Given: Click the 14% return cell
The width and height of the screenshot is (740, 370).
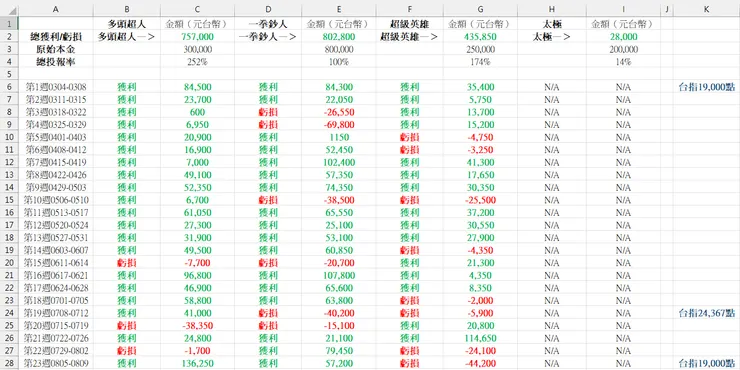Looking at the screenshot, I should [623, 62].
